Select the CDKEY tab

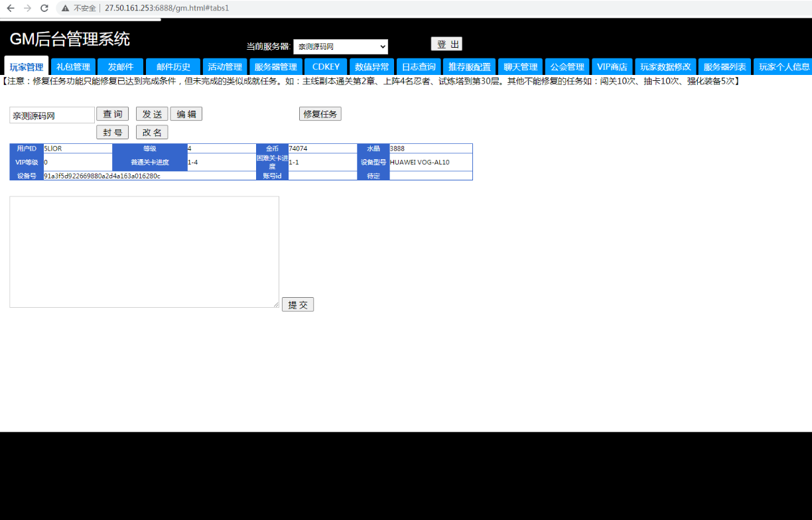(x=326, y=67)
